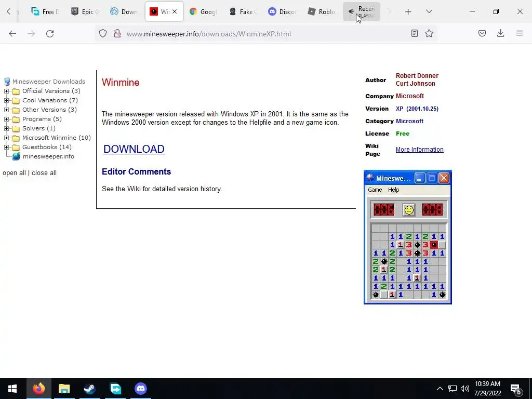
Task: Open Guestbooks (14) tree item
Action: tap(47, 147)
